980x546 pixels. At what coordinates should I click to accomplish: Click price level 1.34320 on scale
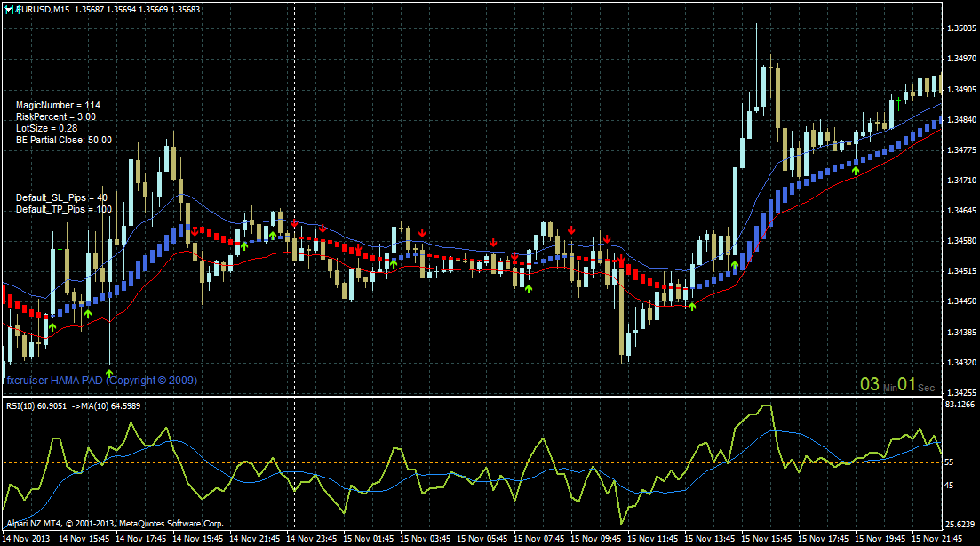(x=961, y=362)
